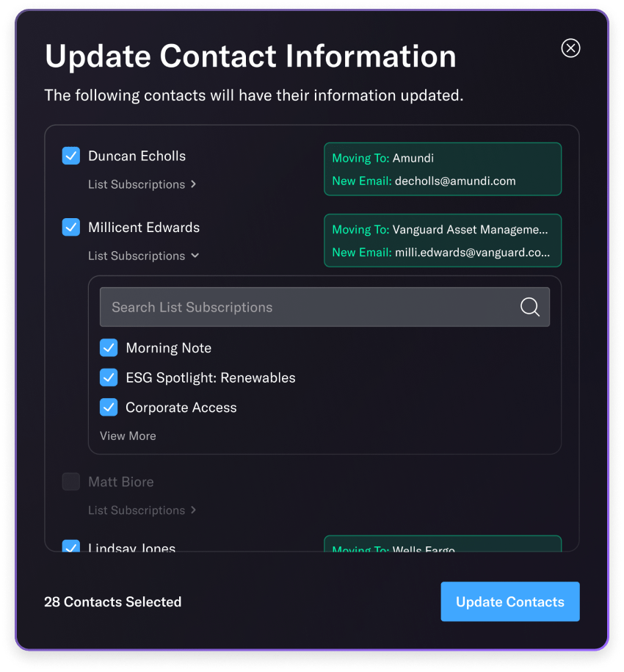
Task: Uncheck ESG Spotlight: Renewables subscription
Action: [109, 377]
